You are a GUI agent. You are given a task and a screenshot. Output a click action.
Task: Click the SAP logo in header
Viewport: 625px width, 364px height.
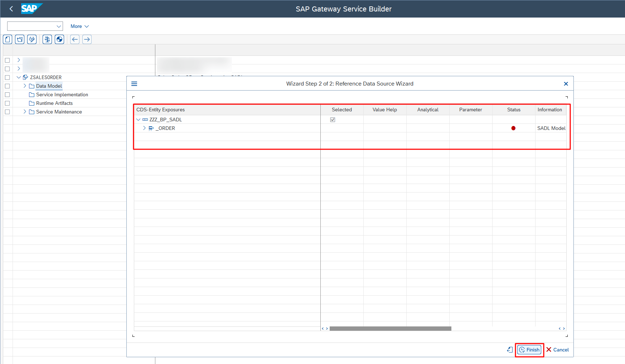coord(32,9)
